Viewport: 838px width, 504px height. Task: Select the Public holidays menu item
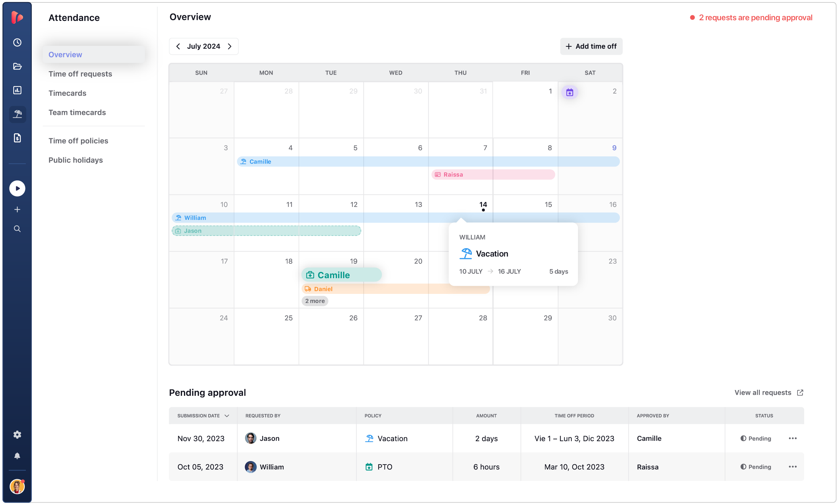[76, 160]
